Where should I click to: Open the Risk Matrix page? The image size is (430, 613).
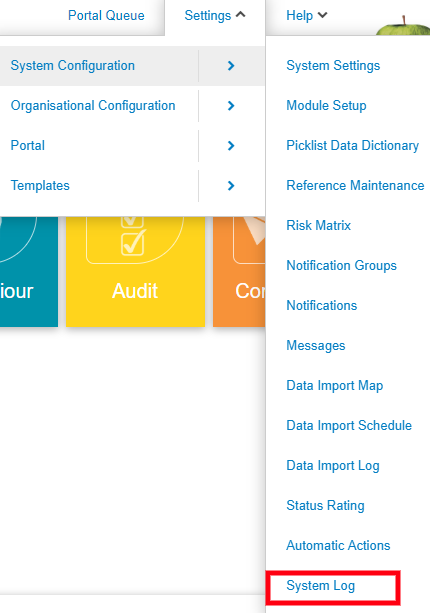point(319,226)
